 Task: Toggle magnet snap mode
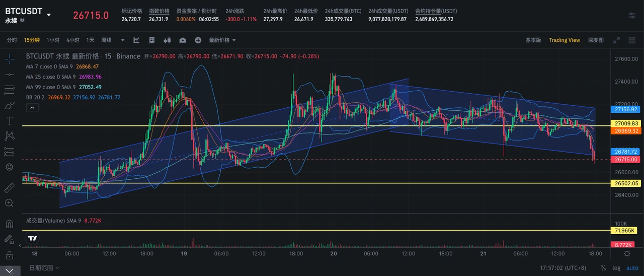(x=9, y=224)
